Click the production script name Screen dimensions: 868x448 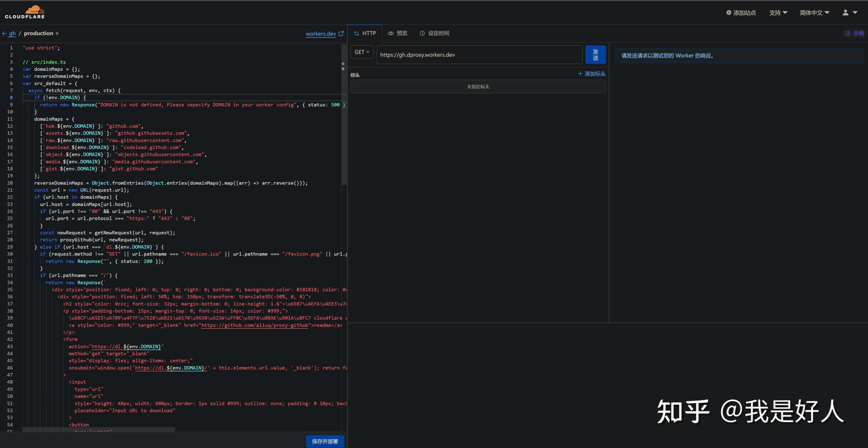(39, 33)
